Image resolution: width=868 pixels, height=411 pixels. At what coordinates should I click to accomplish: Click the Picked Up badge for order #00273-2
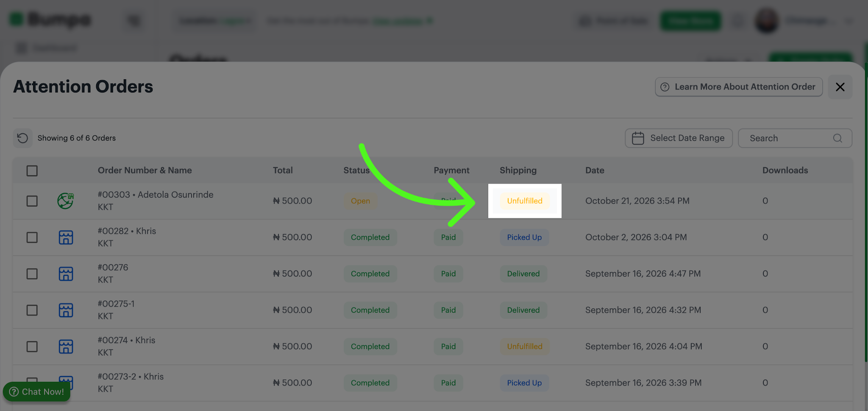[524, 383]
